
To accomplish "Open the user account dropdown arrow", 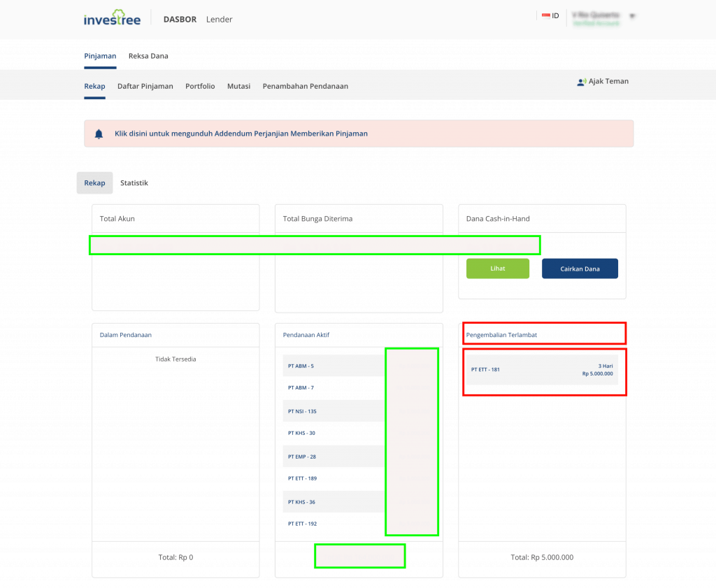I will [632, 16].
